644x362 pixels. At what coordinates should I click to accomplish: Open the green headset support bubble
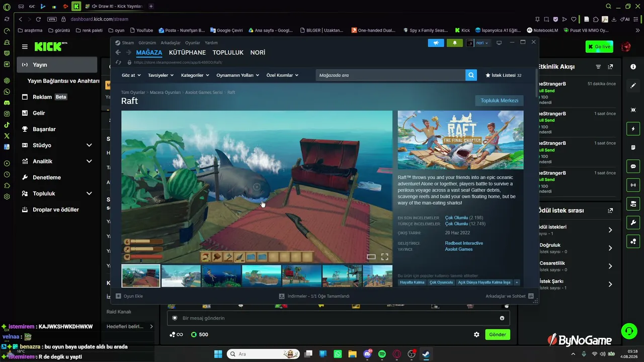coord(629,330)
